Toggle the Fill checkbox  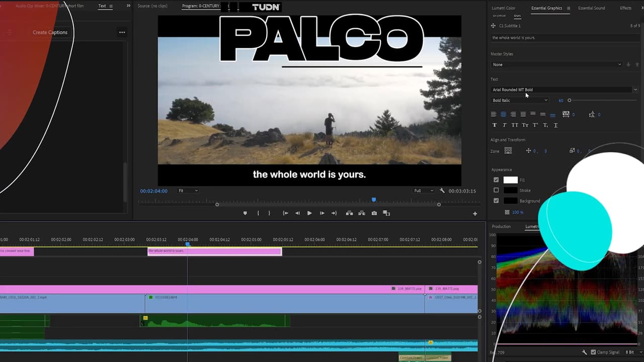[496, 180]
